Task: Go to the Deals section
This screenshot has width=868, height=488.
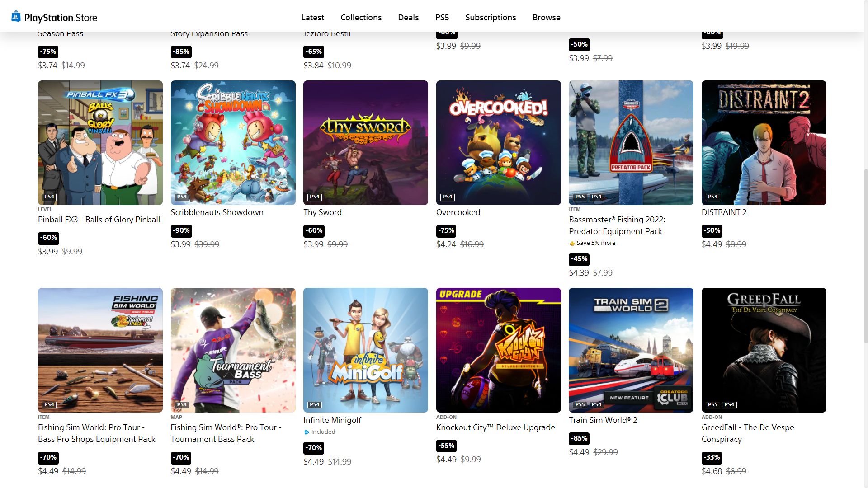Action: click(408, 18)
